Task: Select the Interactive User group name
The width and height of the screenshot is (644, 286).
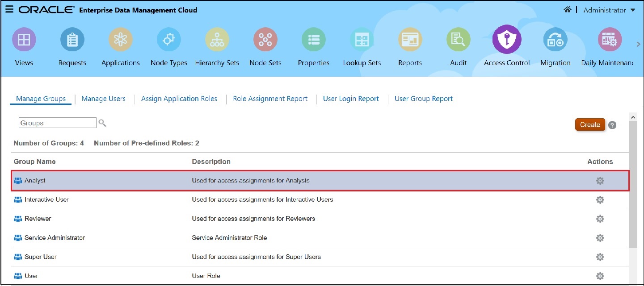Action: [46, 199]
